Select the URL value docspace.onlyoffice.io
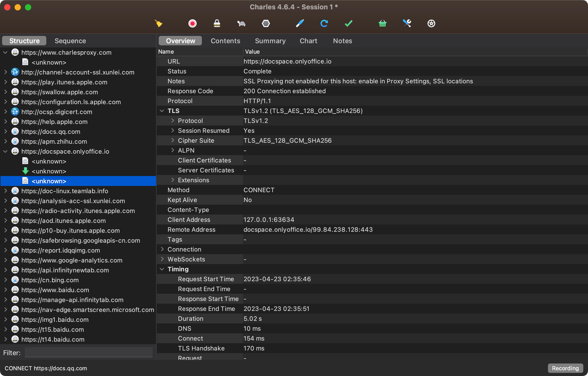 (x=287, y=61)
